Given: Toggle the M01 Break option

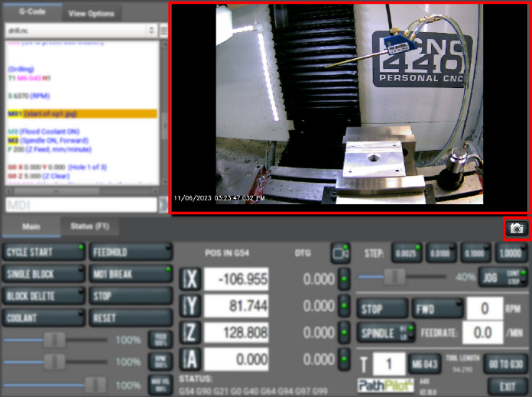Looking at the screenshot, I should pyautogui.click(x=130, y=273).
